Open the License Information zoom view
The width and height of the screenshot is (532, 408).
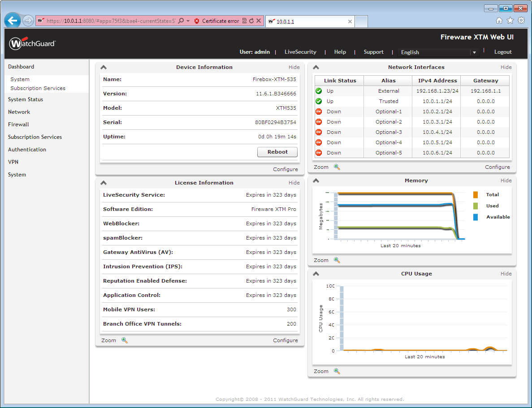pos(124,340)
